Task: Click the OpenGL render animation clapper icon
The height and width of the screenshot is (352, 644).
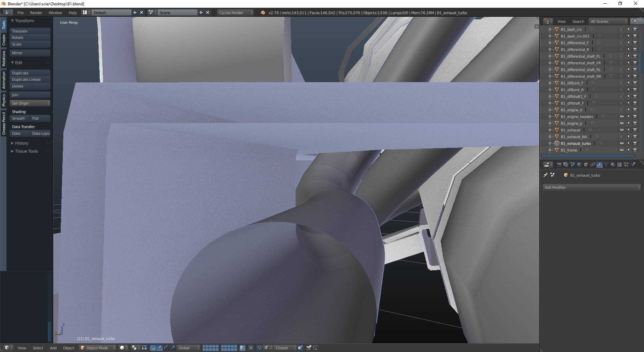Action: coord(315,348)
